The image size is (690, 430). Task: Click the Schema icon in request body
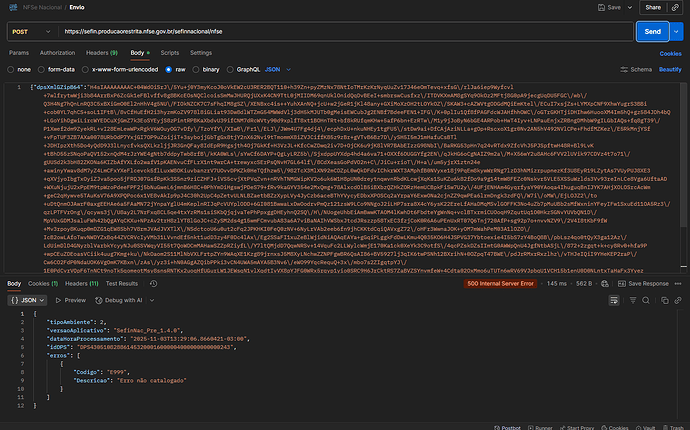[x=625, y=70]
